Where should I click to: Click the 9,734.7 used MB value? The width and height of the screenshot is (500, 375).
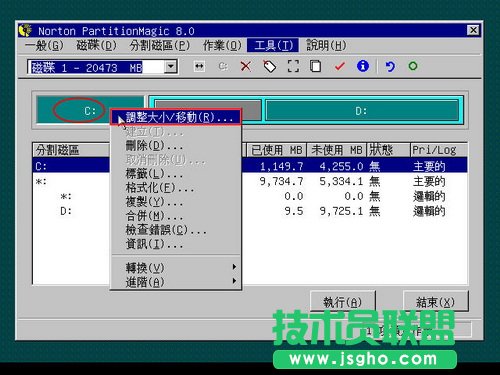point(282,181)
